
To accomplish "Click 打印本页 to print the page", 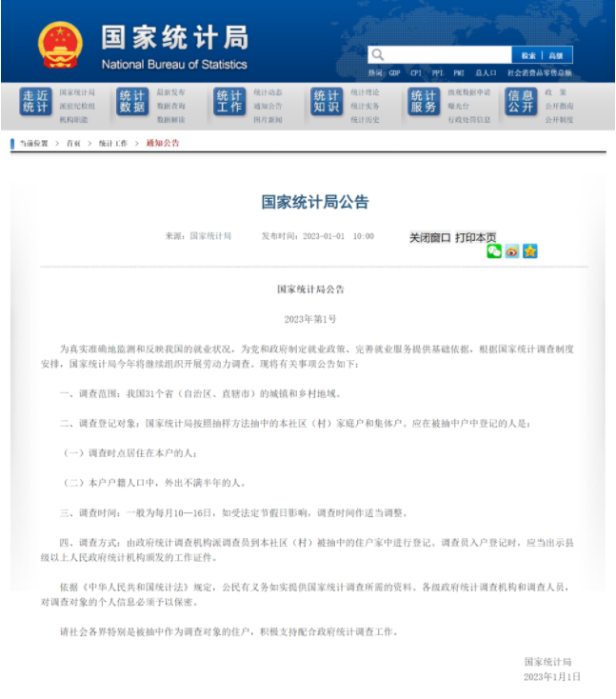I will (x=476, y=238).
